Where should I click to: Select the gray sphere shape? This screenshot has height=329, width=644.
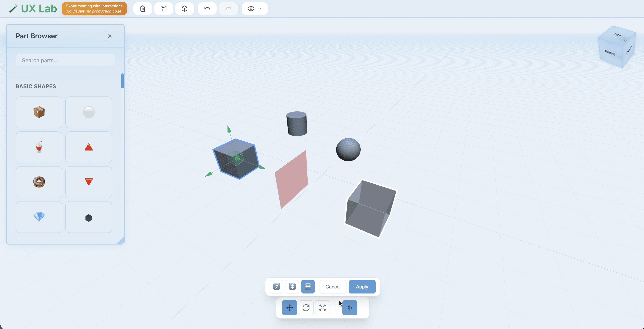(89, 112)
